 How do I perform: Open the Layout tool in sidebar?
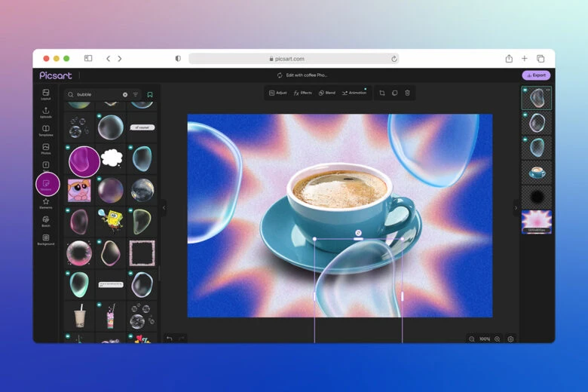tap(46, 94)
